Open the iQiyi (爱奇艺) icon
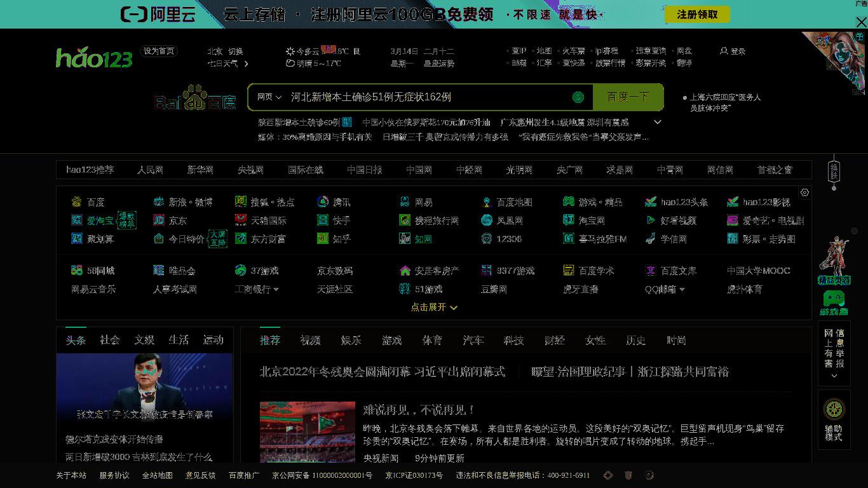The width and height of the screenshot is (868, 488). 733,220
